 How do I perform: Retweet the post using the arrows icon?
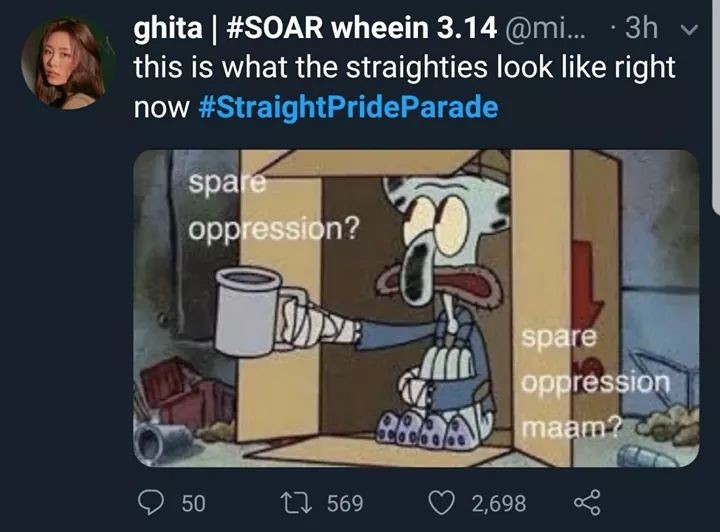tap(296, 503)
